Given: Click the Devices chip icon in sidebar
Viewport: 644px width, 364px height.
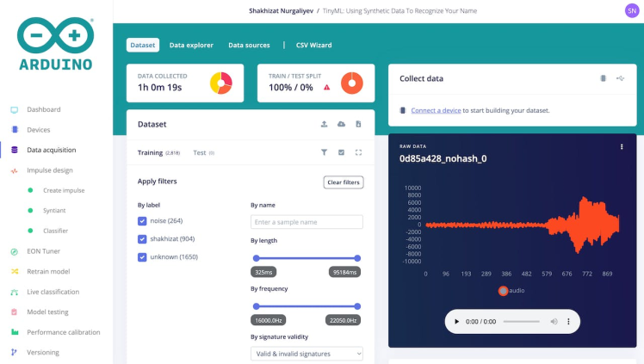Looking at the screenshot, I should [15, 130].
